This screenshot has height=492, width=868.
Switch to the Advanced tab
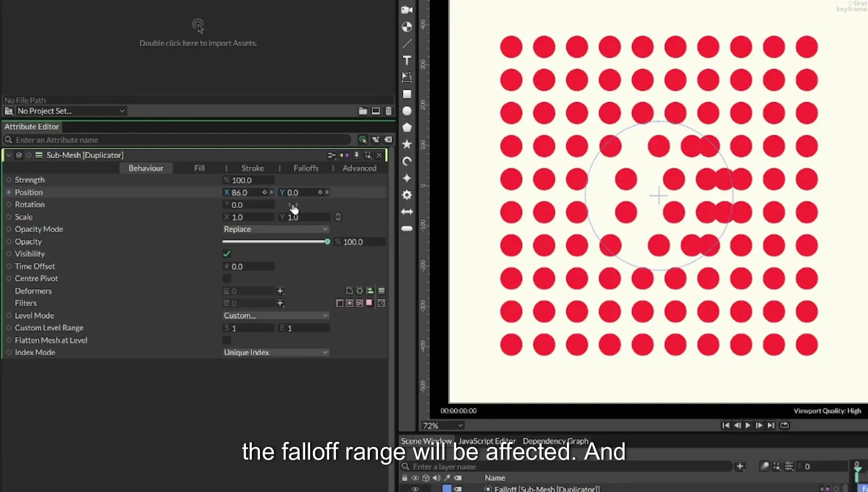[x=359, y=168]
